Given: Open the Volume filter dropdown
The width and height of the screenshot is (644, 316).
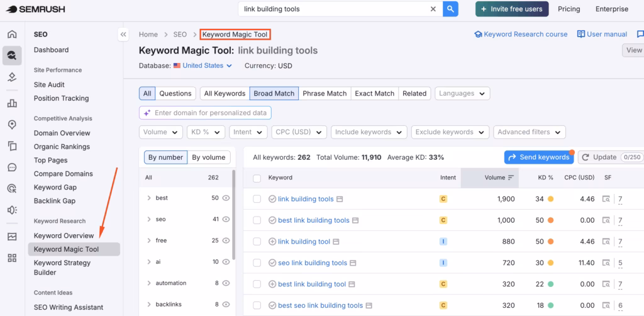Looking at the screenshot, I should (x=161, y=132).
